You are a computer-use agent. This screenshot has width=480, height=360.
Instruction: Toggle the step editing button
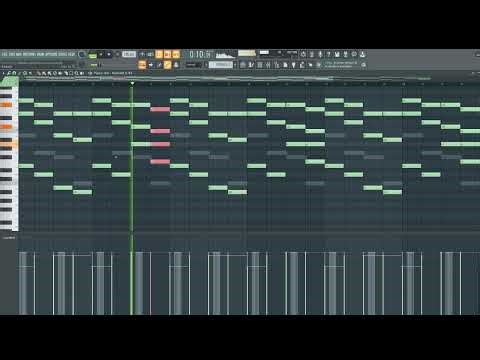[159, 65]
